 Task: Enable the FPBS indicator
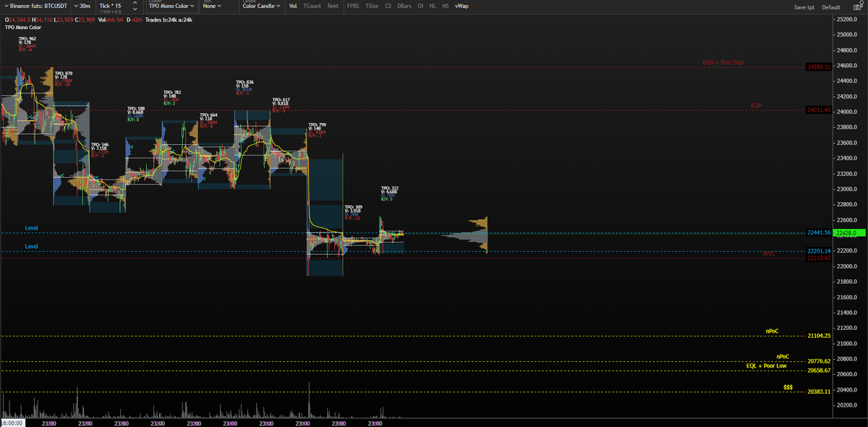pyautogui.click(x=353, y=6)
